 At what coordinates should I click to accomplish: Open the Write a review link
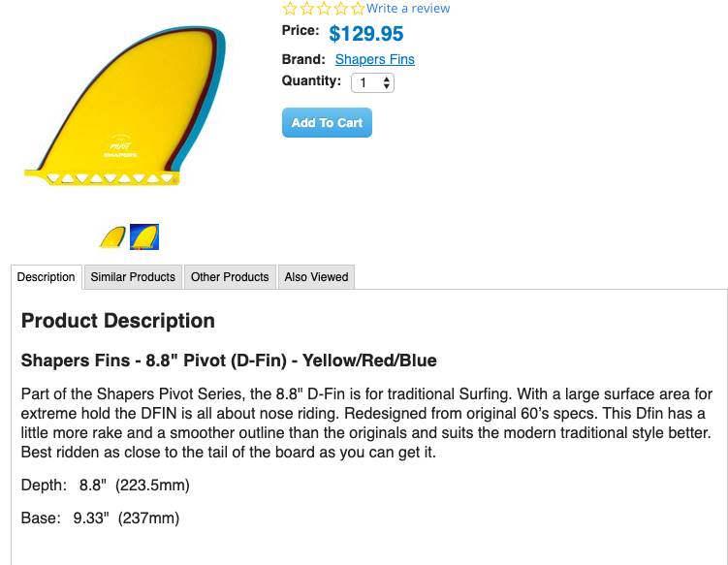coord(408,9)
